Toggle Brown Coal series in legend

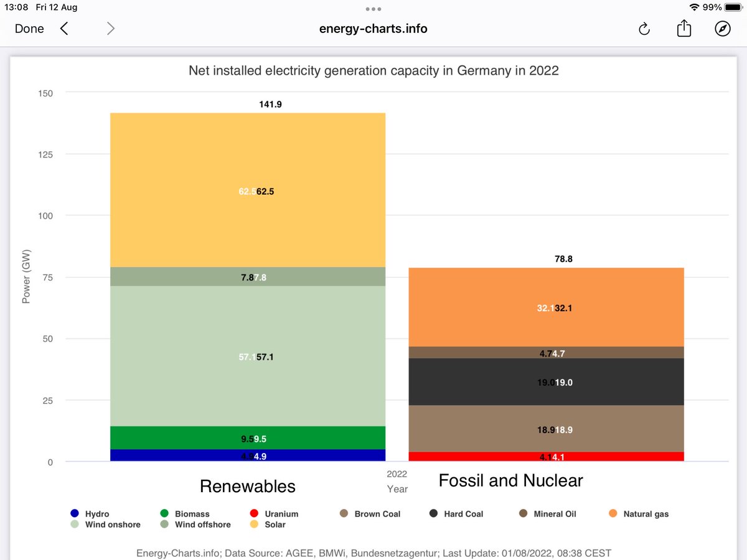[370, 514]
